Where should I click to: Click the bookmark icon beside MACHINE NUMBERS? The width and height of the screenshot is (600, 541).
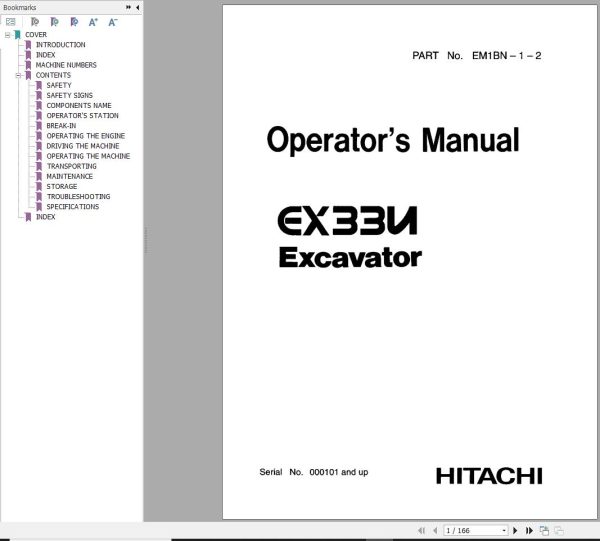pos(28,65)
